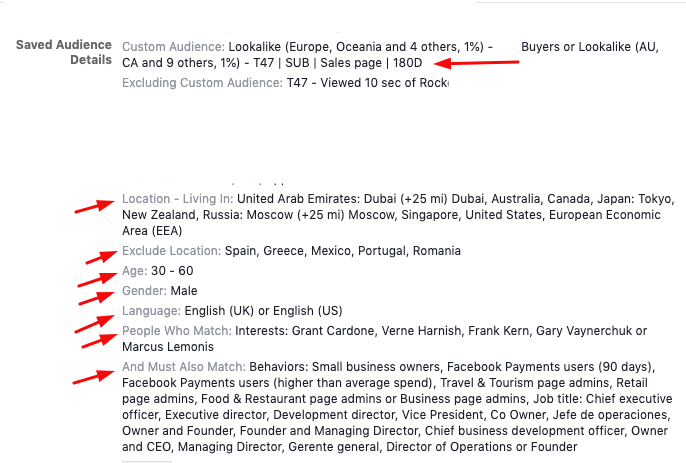The image size is (686, 463).
Task: Click the red arrow beside Location - Living In
Action: (95, 206)
